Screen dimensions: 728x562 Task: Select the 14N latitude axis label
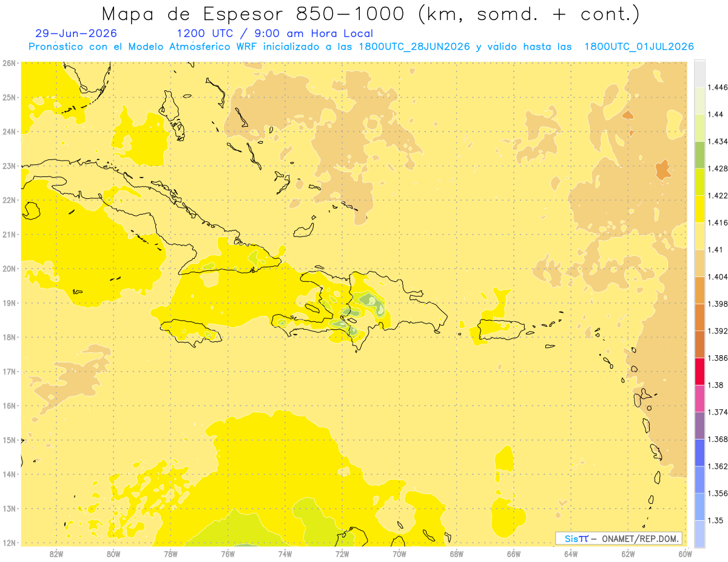[9, 474]
